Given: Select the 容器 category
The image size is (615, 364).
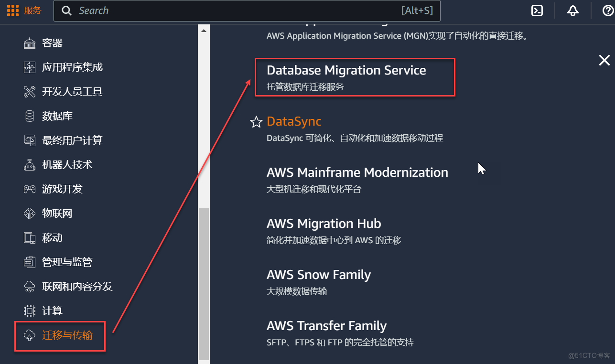Looking at the screenshot, I should pos(53,43).
